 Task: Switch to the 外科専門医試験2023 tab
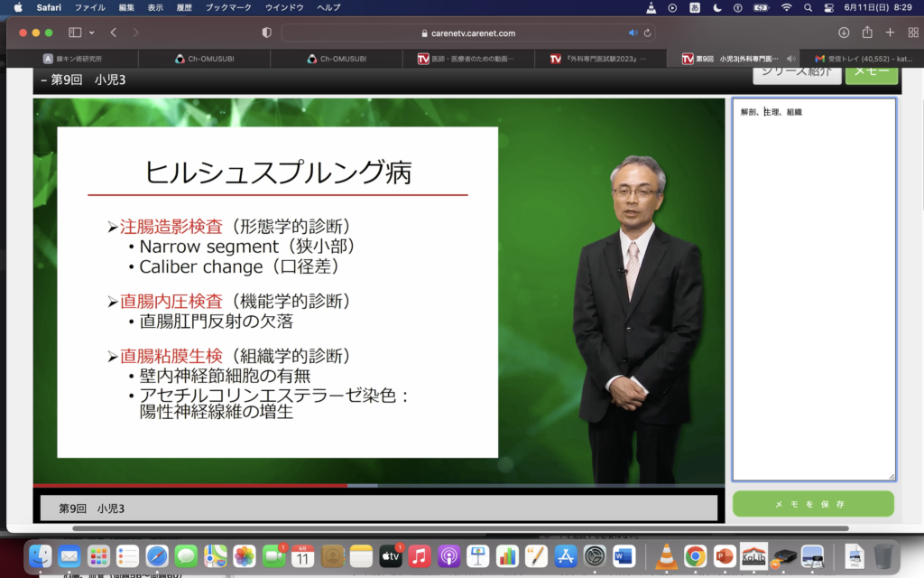(598, 59)
